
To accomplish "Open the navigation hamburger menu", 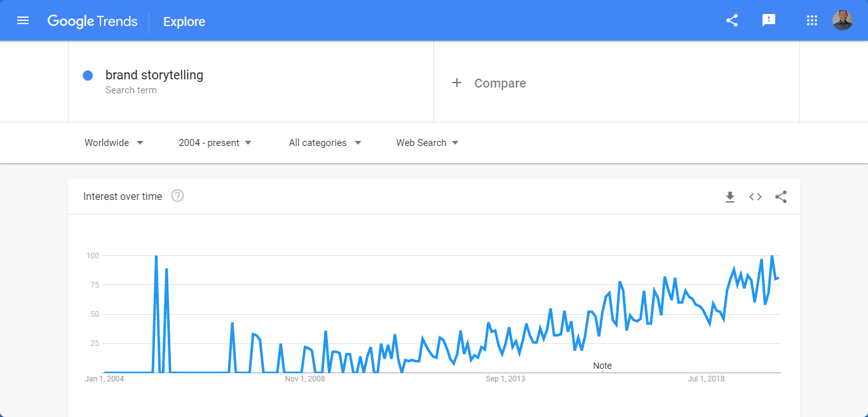I will click(23, 20).
